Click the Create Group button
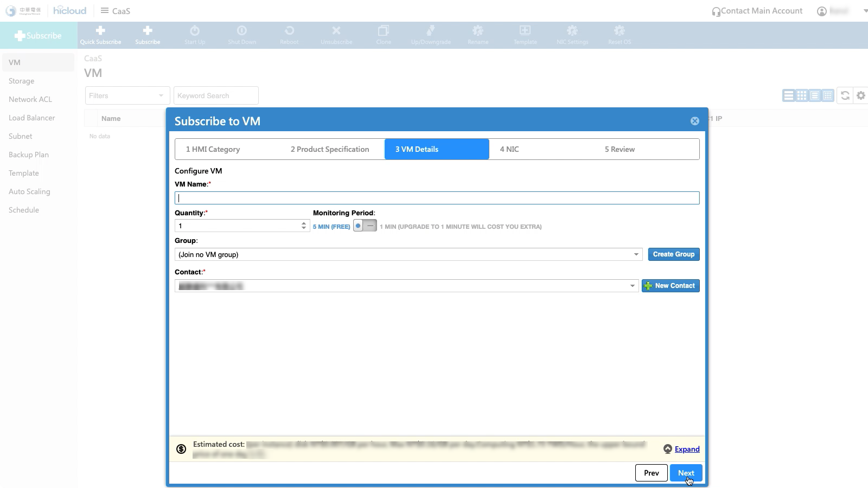The height and width of the screenshot is (488, 868). [x=673, y=254]
